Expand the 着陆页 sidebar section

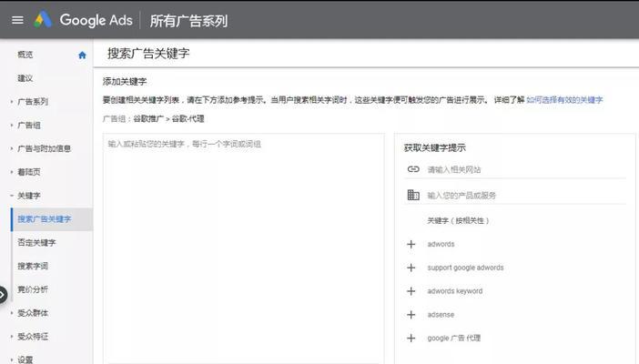[x=12, y=172]
